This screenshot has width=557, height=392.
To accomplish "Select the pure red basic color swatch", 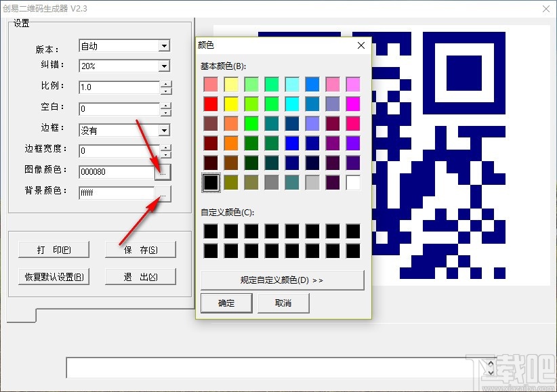I will coord(211,104).
